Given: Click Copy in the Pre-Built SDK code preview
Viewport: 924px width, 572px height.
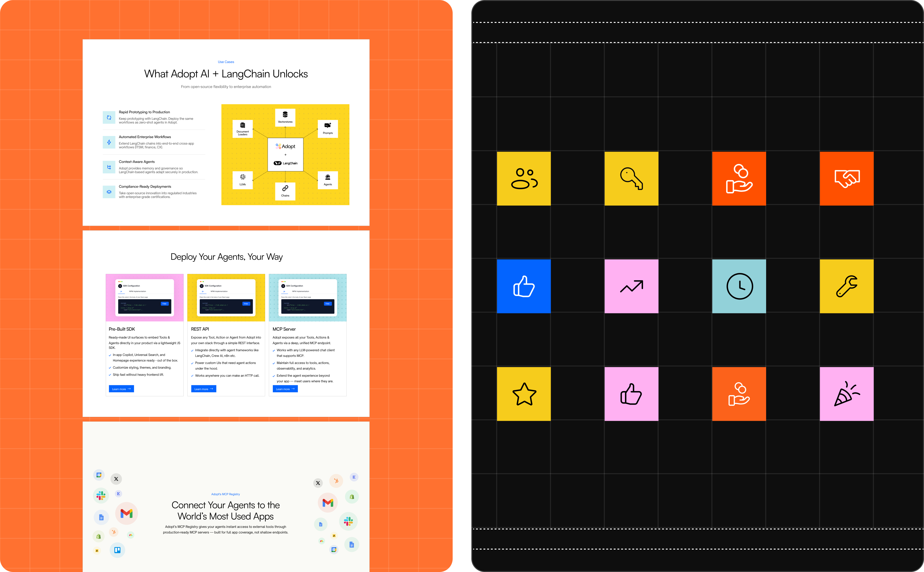Looking at the screenshot, I should coord(164,303).
